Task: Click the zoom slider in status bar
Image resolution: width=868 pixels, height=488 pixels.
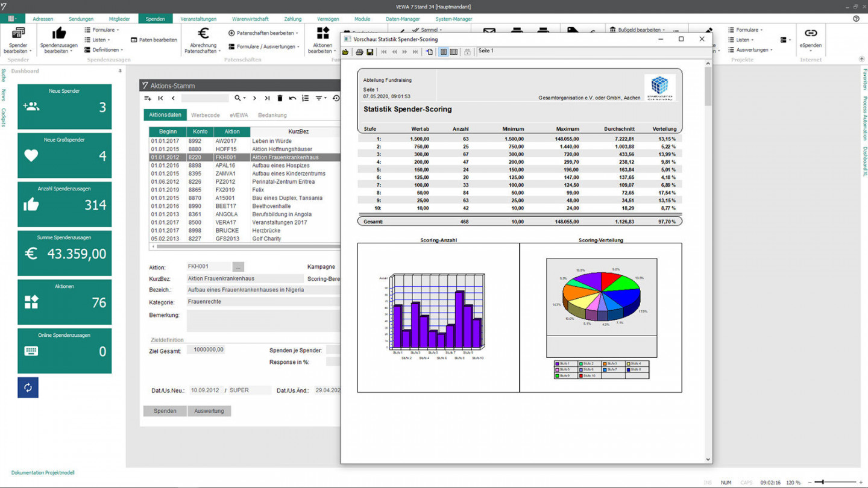Action: coord(835,482)
